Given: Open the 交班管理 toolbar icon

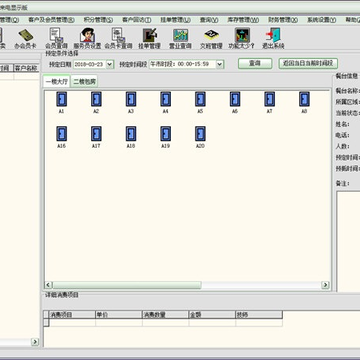Looking at the screenshot, I should tap(211, 38).
